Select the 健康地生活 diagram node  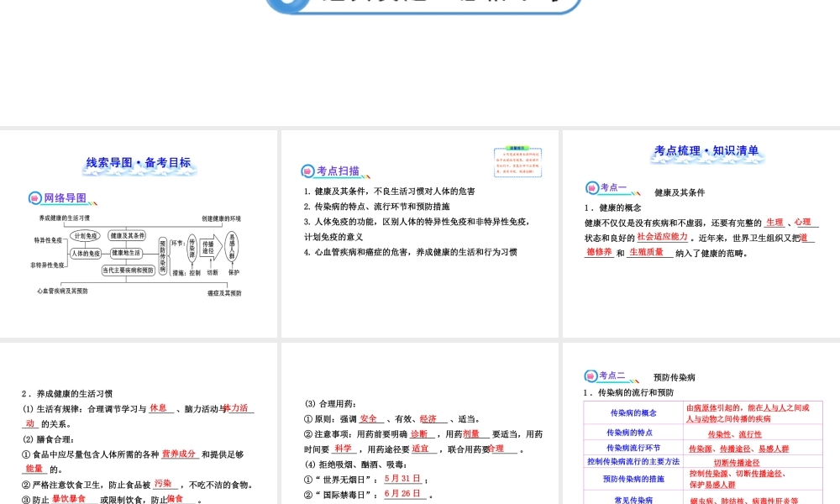click(x=126, y=253)
